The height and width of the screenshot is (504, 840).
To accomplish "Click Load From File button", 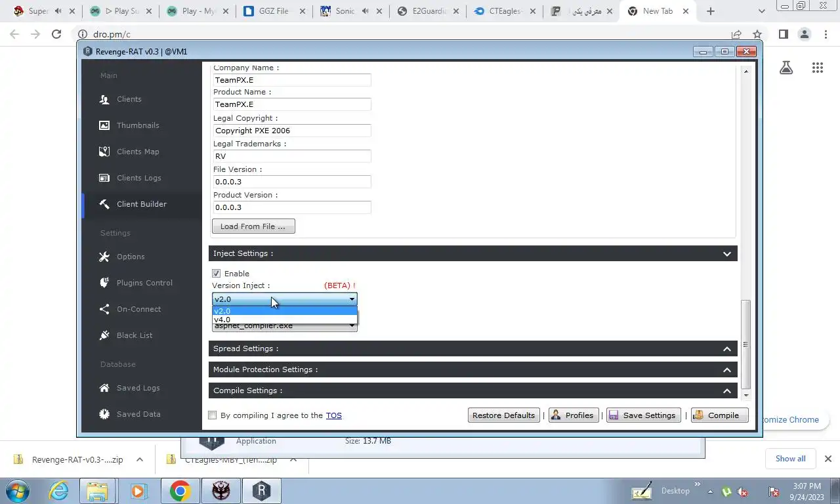I will coord(253,226).
